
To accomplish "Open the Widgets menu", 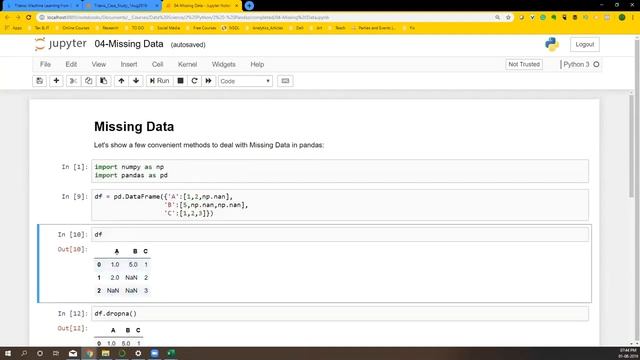I will click(223, 64).
